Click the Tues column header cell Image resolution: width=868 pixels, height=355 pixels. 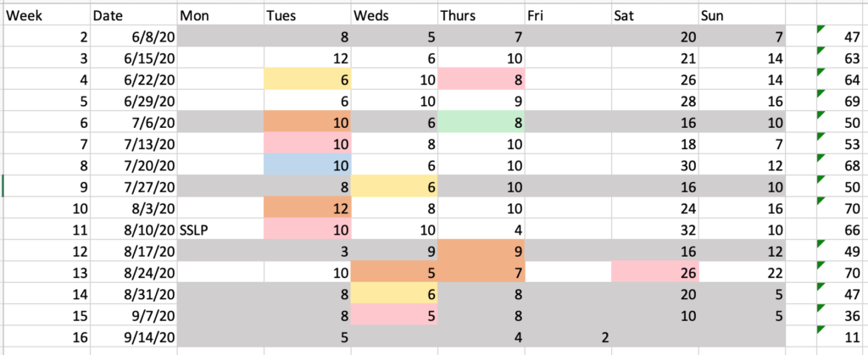tap(308, 16)
